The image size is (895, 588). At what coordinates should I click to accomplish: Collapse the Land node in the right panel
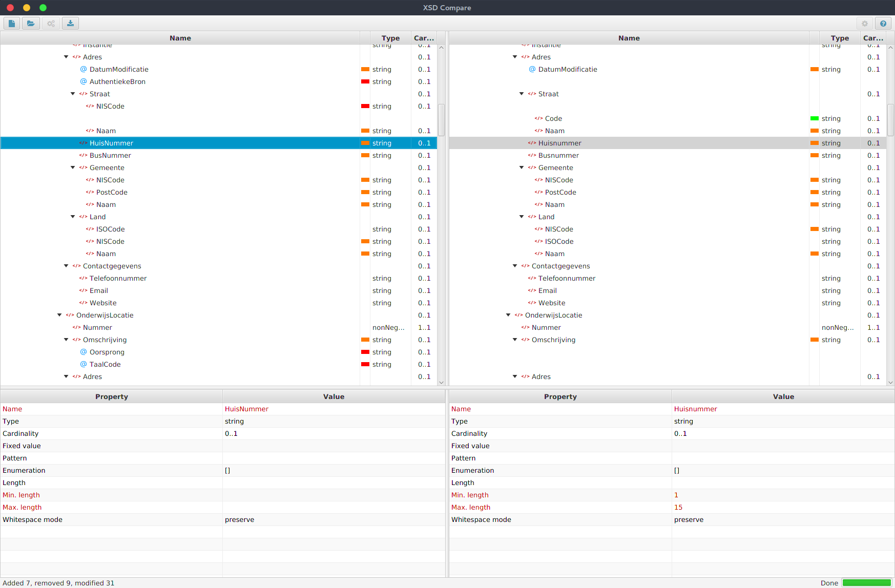click(x=521, y=217)
